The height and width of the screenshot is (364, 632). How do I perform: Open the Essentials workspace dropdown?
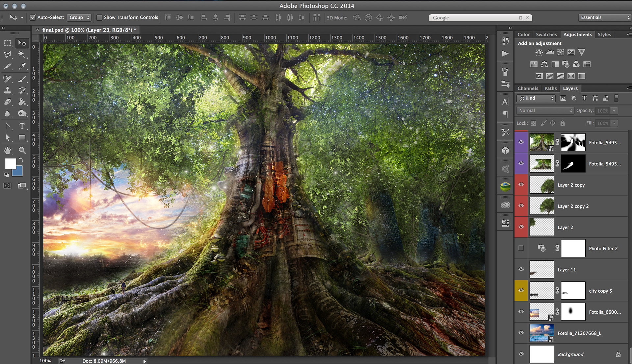[604, 17]
